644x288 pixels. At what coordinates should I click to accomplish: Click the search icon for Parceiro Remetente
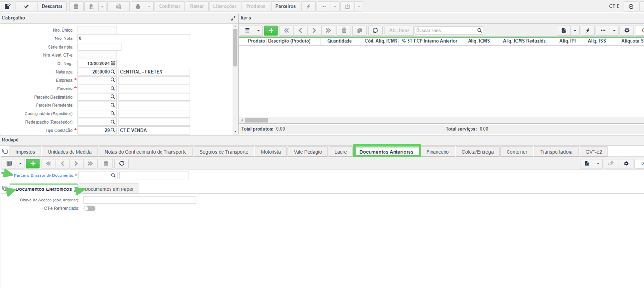[x=113, y=105]
